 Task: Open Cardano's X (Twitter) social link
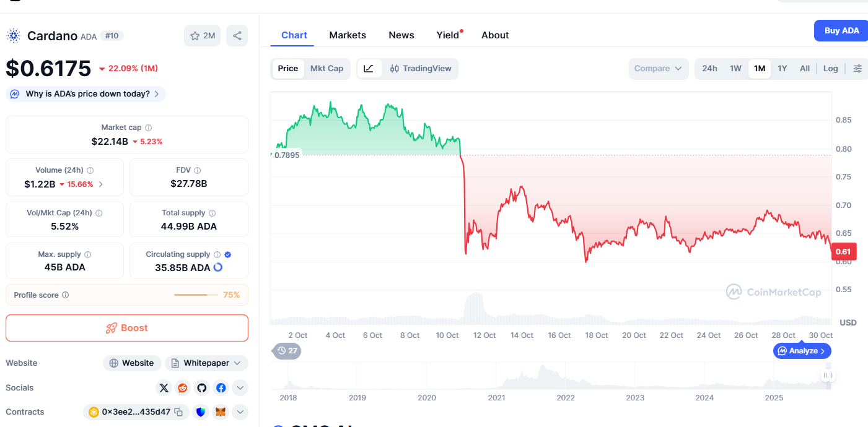(x=164, y=388)
